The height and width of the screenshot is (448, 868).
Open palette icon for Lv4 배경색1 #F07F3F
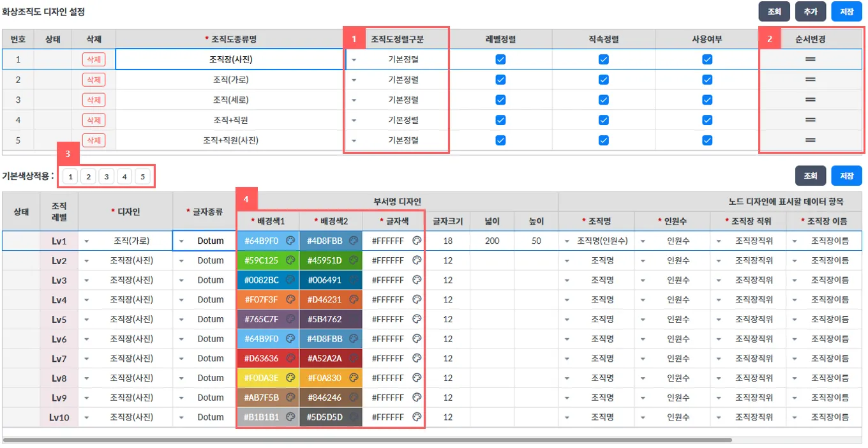[x=290, y=299]
